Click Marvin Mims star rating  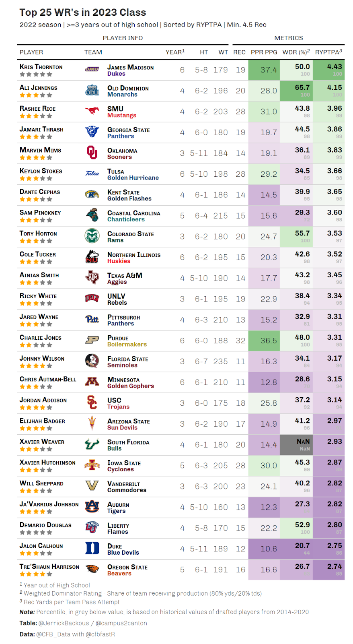(36, 157)
